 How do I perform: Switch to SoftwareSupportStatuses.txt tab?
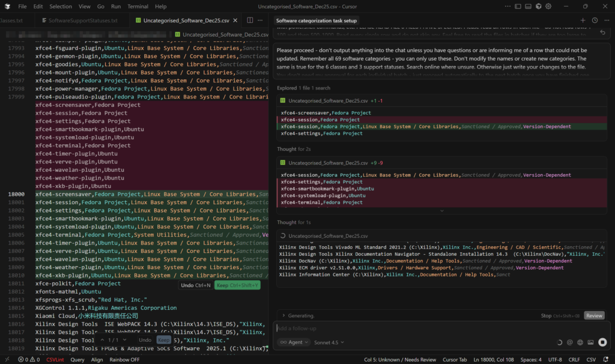(x=83, y=20)
